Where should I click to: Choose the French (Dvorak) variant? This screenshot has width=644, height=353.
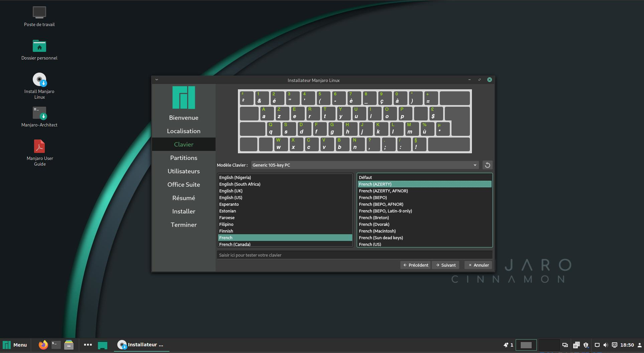tap(425, 224)
